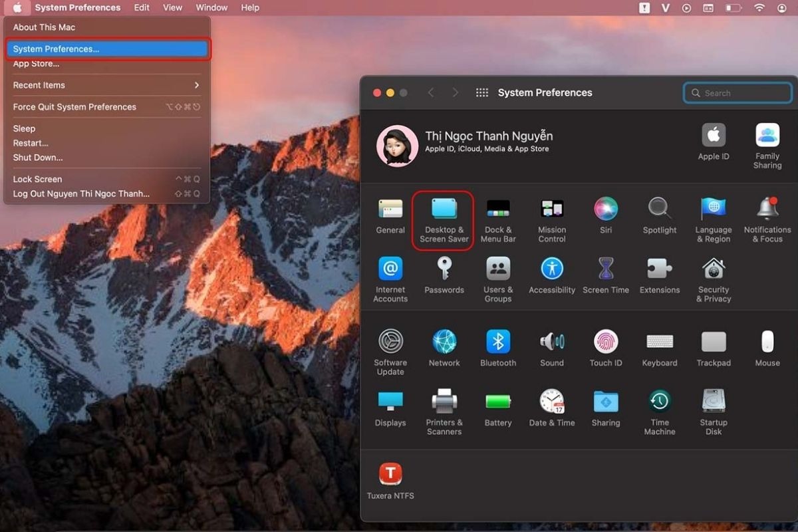This screenshot has height=532, width=798.
Task: Open Software Update pane
Action: (x=390, y=353)
